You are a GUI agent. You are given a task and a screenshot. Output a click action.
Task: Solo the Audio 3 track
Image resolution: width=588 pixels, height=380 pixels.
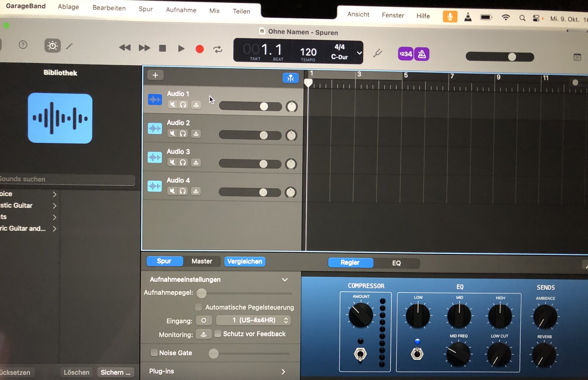click(x=183, y=162)
